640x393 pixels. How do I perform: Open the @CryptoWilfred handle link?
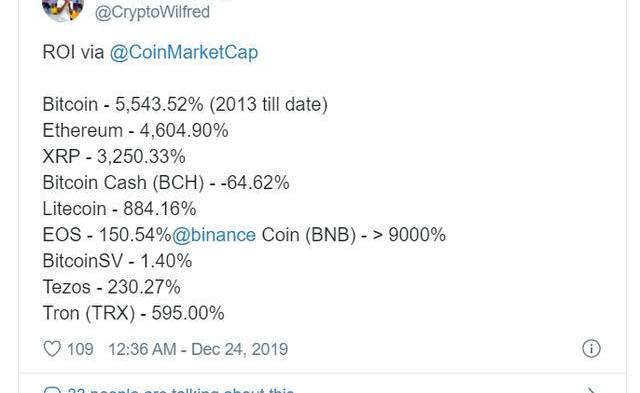152,12
